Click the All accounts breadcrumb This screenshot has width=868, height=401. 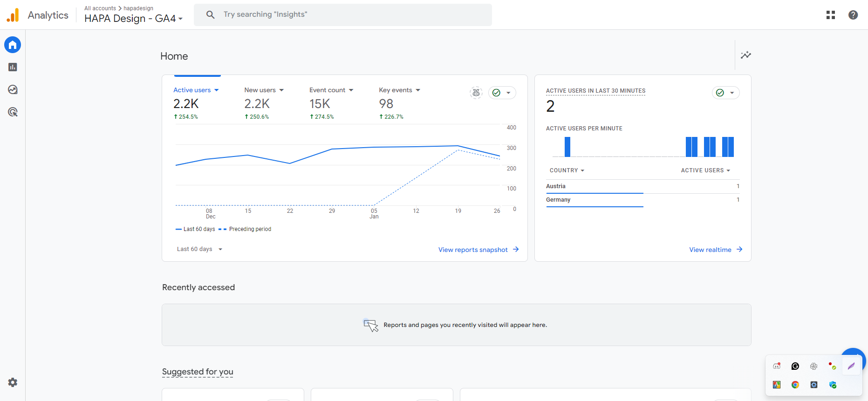coord(100,8)
